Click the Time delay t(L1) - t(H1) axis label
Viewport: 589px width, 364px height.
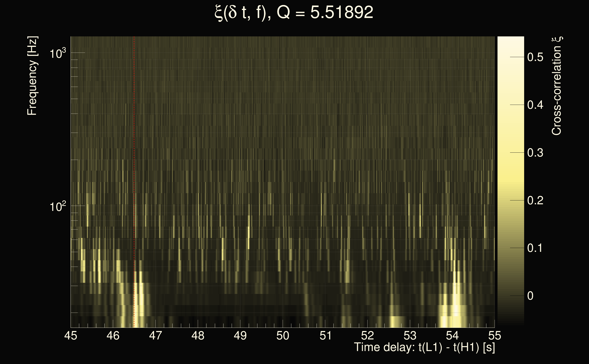pos(424,347)
